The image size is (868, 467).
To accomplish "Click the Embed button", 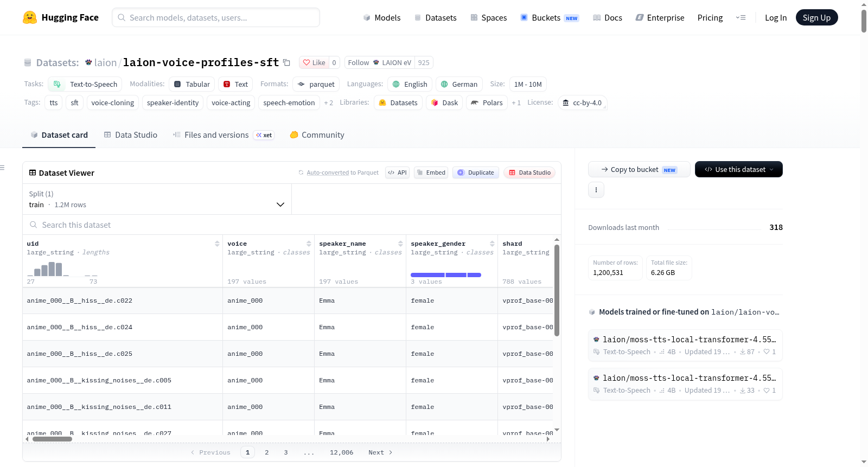I will pyautogui.click(x=431, y=172).
